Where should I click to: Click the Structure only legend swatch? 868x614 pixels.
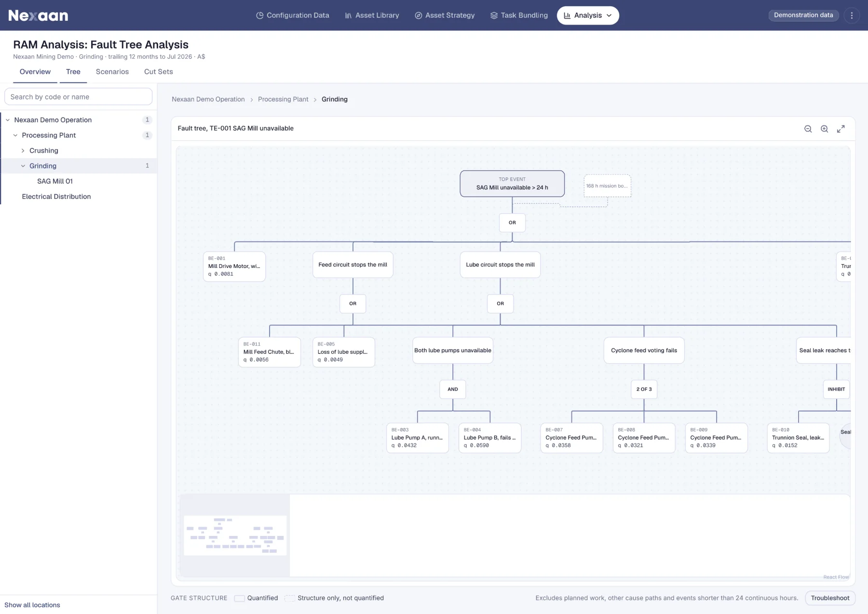point(289,598)
